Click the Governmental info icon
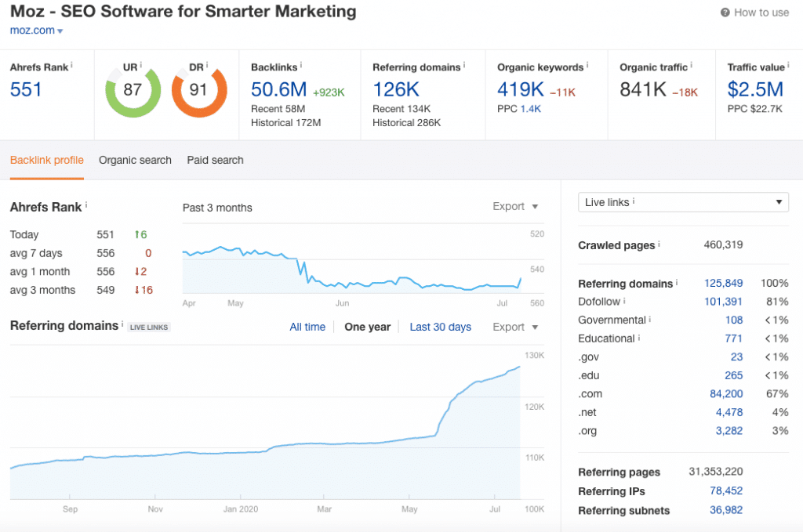Viewport: 803px width, 532px height. pyautogui.click(x=650, y=319)
